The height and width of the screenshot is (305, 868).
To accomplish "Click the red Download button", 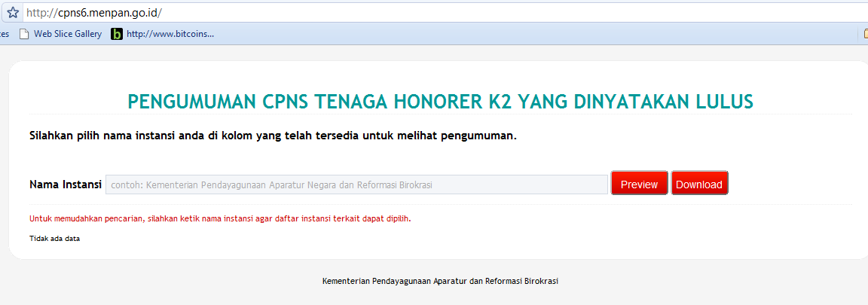I will click(699, 184).
